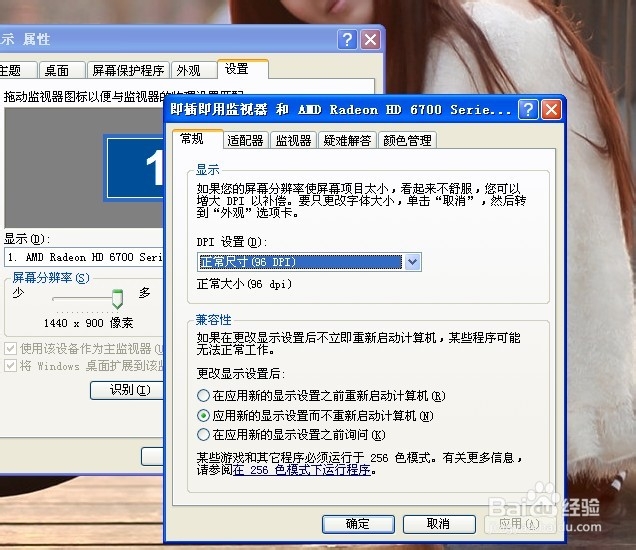This screenshot has width=636, height=550.
Task: Switch to the 适配器 tab
Action: [245, 140]
